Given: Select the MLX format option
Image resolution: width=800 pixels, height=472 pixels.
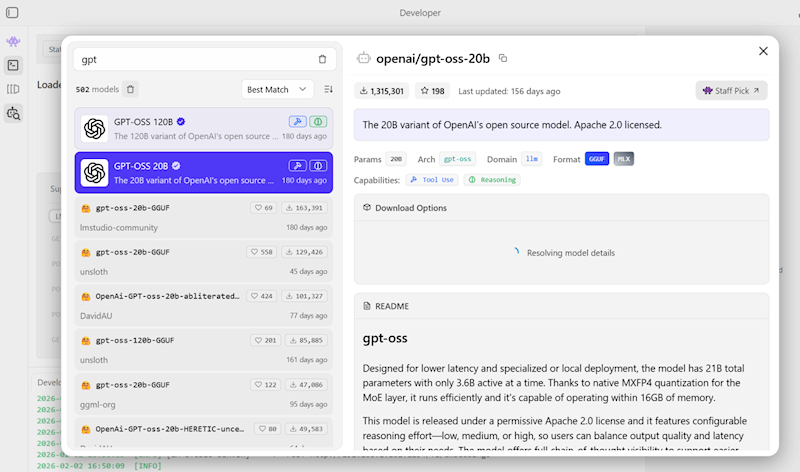Looking at the screenshot, I should pos(624,159).
